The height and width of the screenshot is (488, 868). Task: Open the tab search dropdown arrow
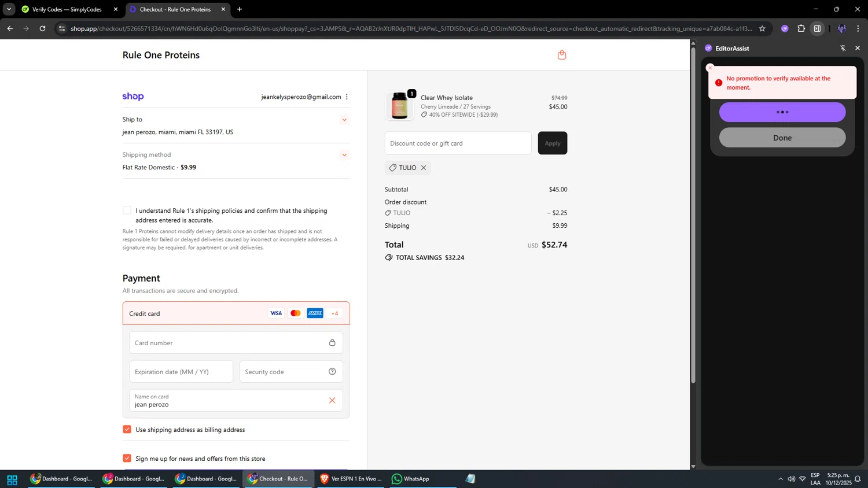pos(9,9)
